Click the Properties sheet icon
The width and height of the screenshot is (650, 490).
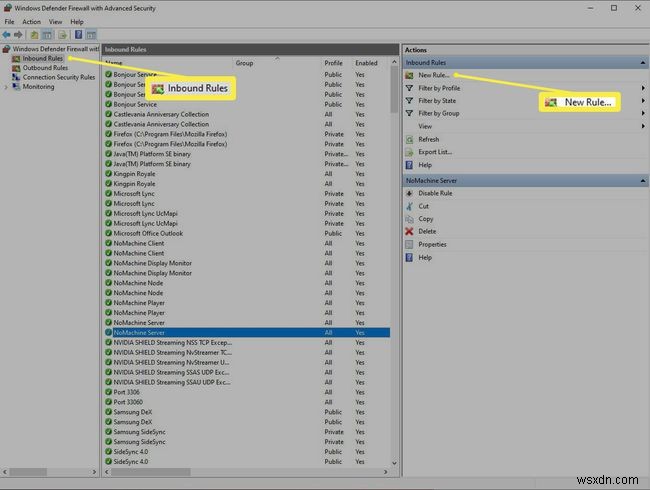[409, 245]
